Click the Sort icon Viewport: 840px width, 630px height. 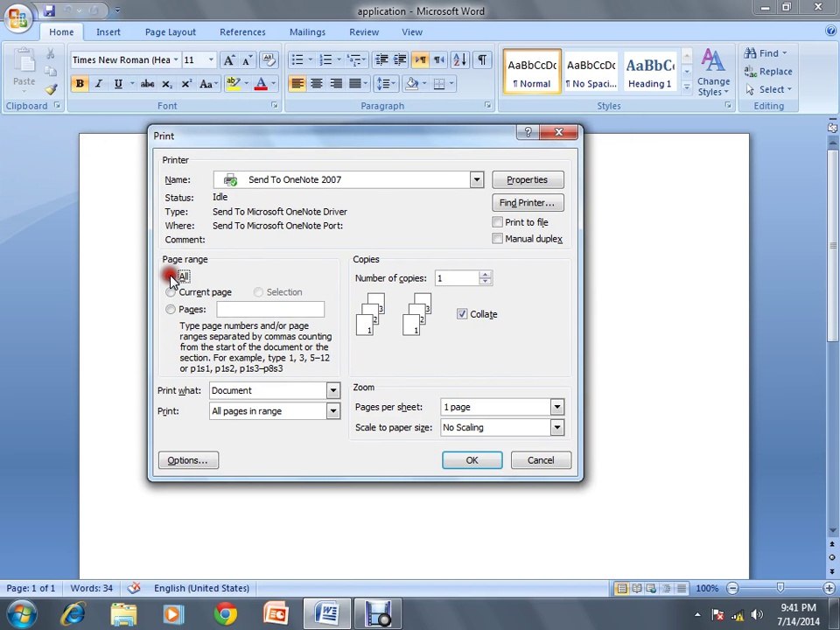[460, 60]
